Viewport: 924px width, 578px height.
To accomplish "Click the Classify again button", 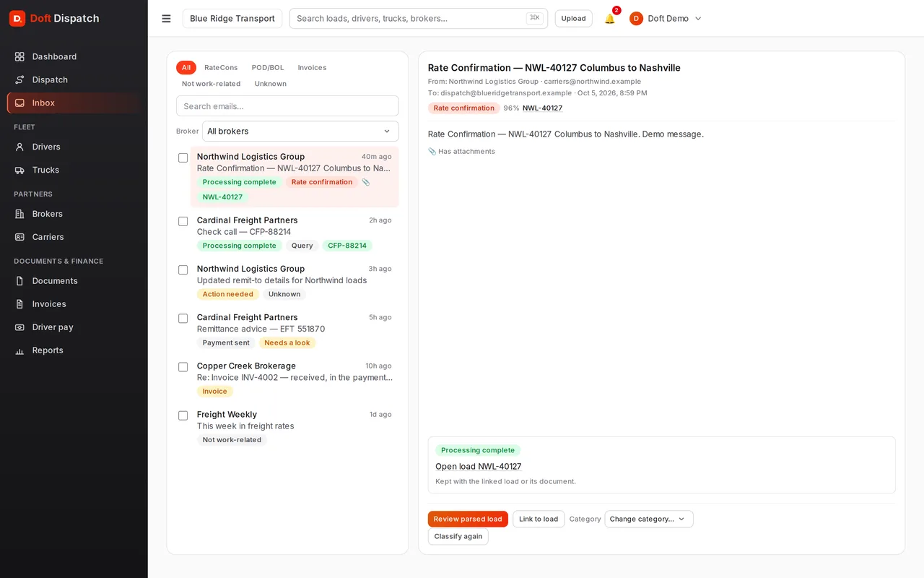I will (458, 536).
